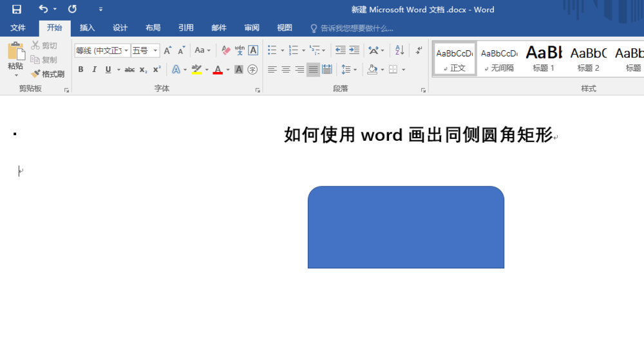This screenshot has width=644, height=346.
Task: Apply distributed alignment
Action: [327, 69]
